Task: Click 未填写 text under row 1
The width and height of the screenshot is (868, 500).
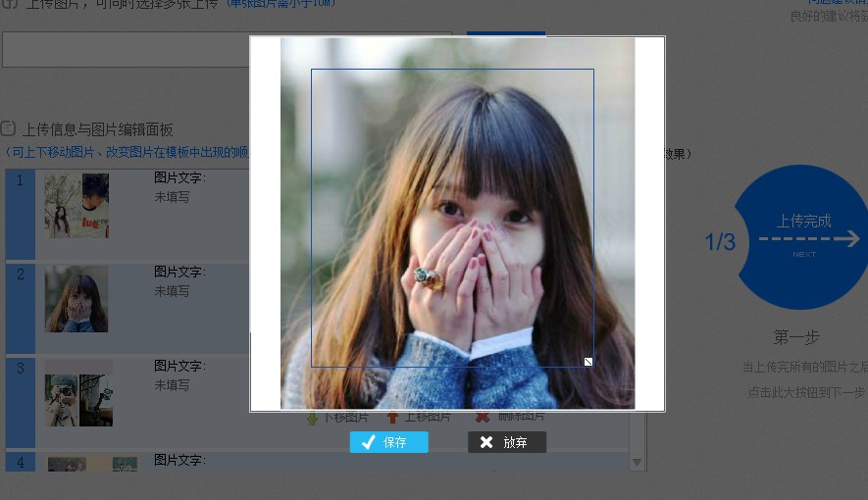Action: coord(172,197)
